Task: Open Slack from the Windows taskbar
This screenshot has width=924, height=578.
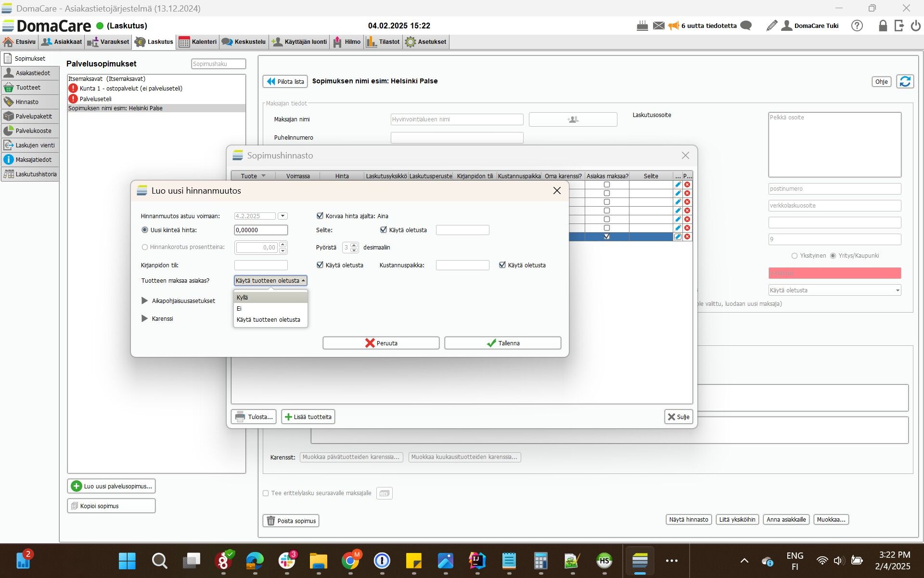Action: (x=287, y=561)
